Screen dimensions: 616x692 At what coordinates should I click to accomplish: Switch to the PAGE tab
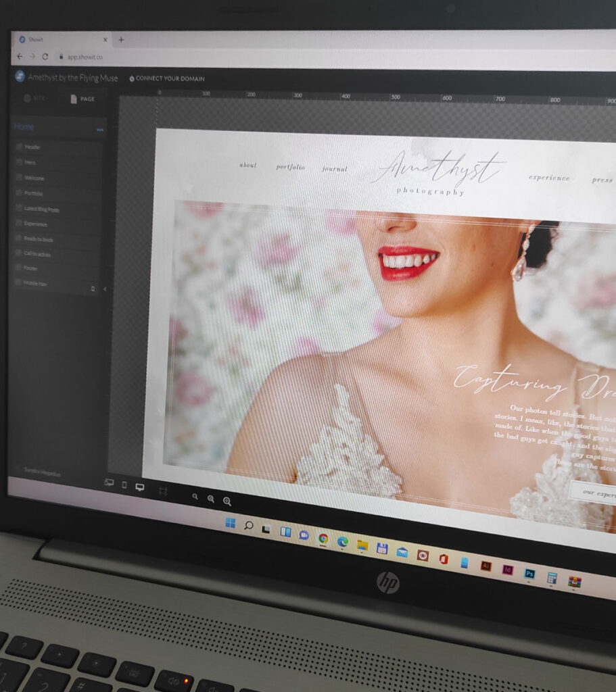[x=82, y=99]
